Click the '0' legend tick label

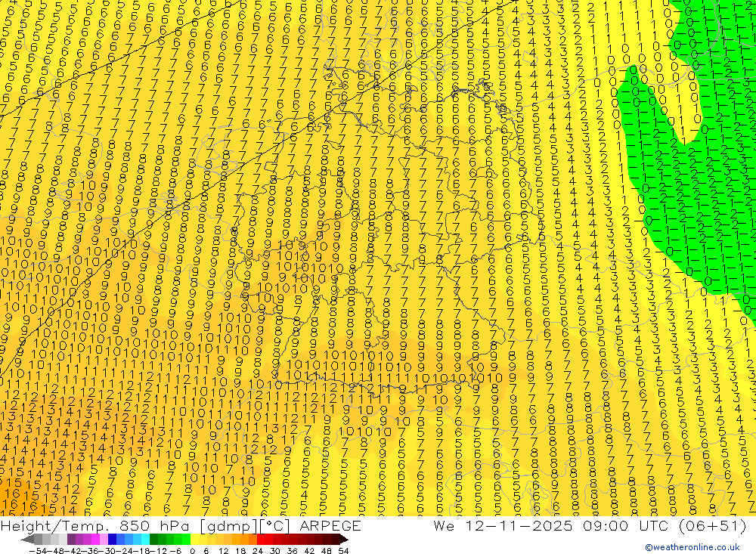pyautogui.click(x=192, y=551)
